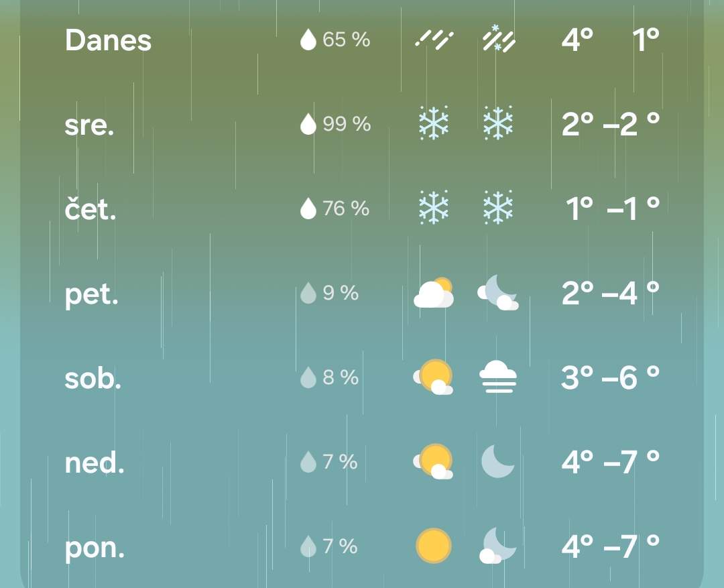Open the Danes forecast row

click(x=108, y=40)
